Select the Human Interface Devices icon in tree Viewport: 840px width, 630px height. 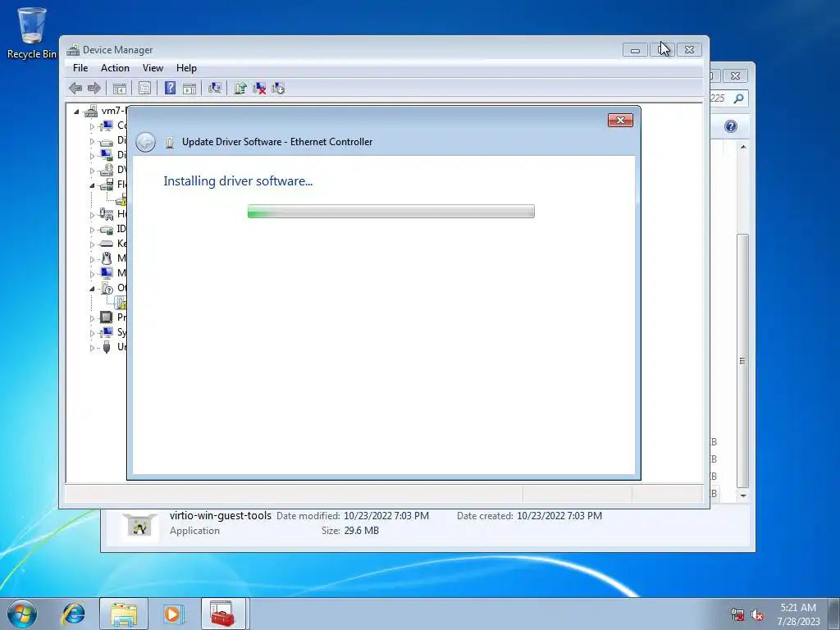tap(106, 214)
